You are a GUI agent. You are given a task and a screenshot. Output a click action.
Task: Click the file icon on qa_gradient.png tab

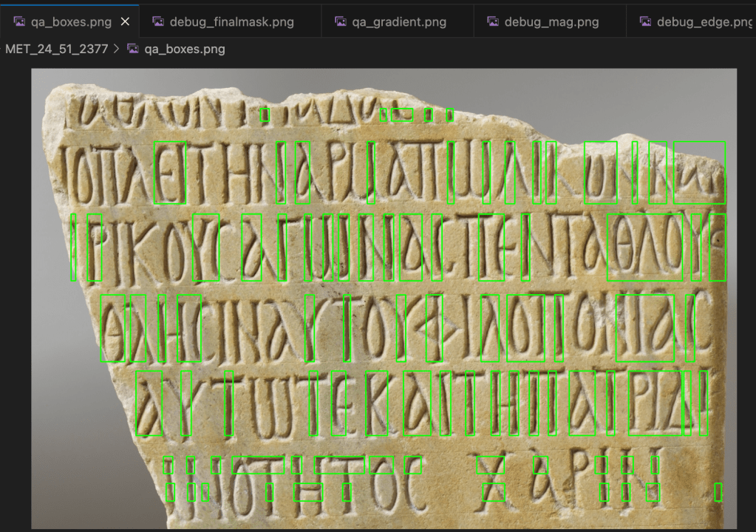point(341,21)
